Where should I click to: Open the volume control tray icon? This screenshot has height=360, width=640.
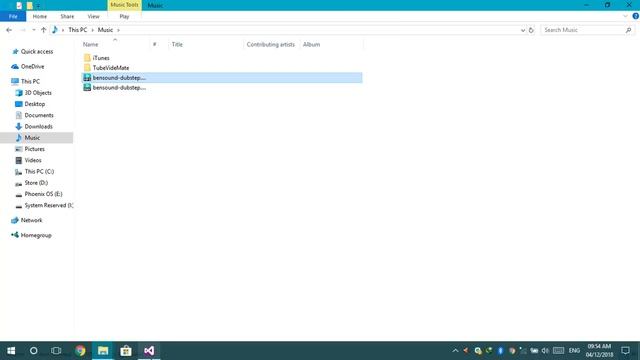[545, 351]
